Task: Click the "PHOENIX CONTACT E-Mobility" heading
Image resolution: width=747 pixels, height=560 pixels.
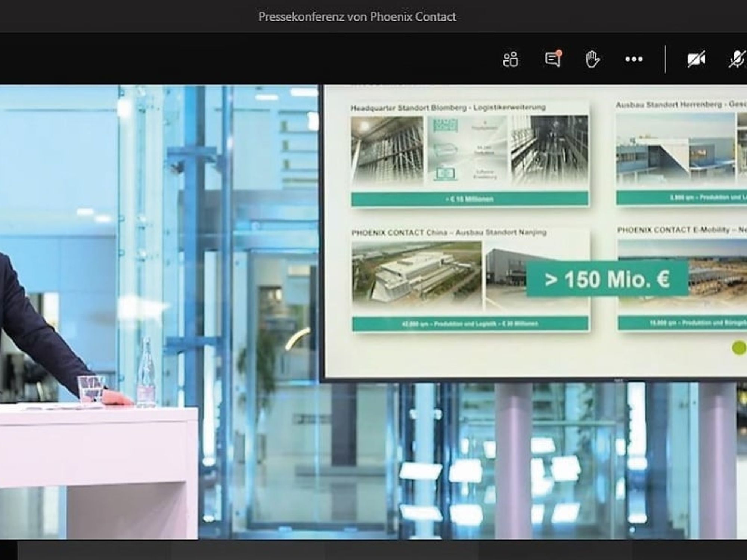Action: tap(673, 230)
